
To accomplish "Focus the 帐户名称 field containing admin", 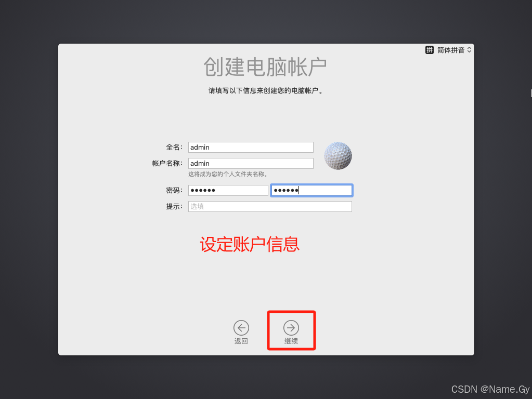I will (251, 164).
